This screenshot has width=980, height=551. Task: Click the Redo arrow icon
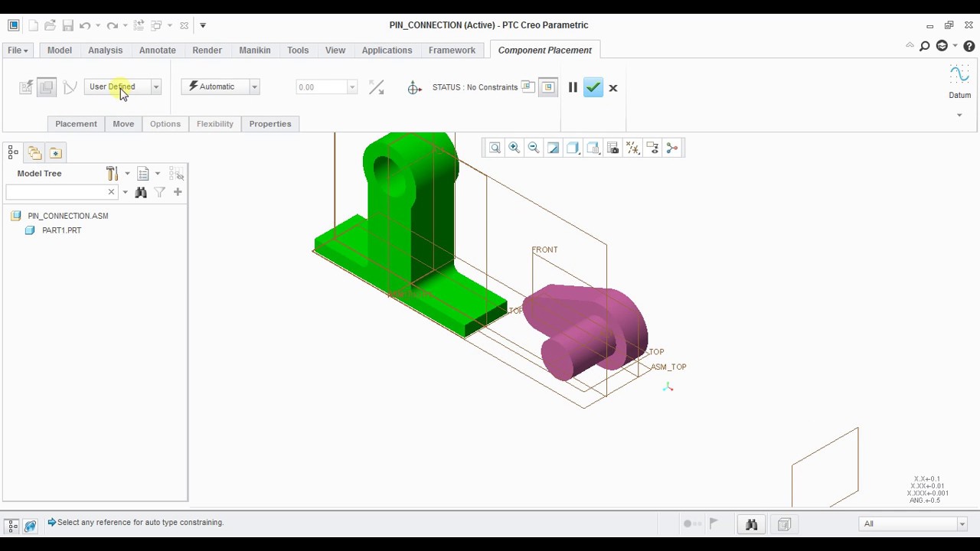tap(113, 25)
